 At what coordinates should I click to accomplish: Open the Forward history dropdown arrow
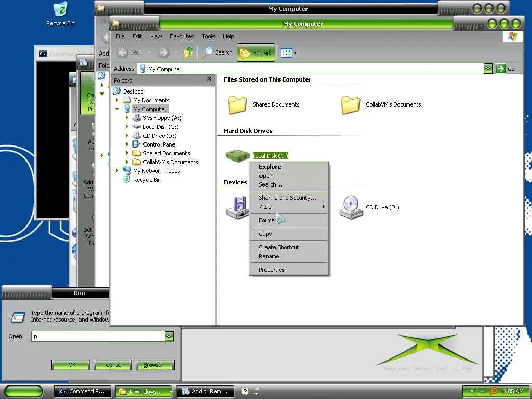coord(176,52)
